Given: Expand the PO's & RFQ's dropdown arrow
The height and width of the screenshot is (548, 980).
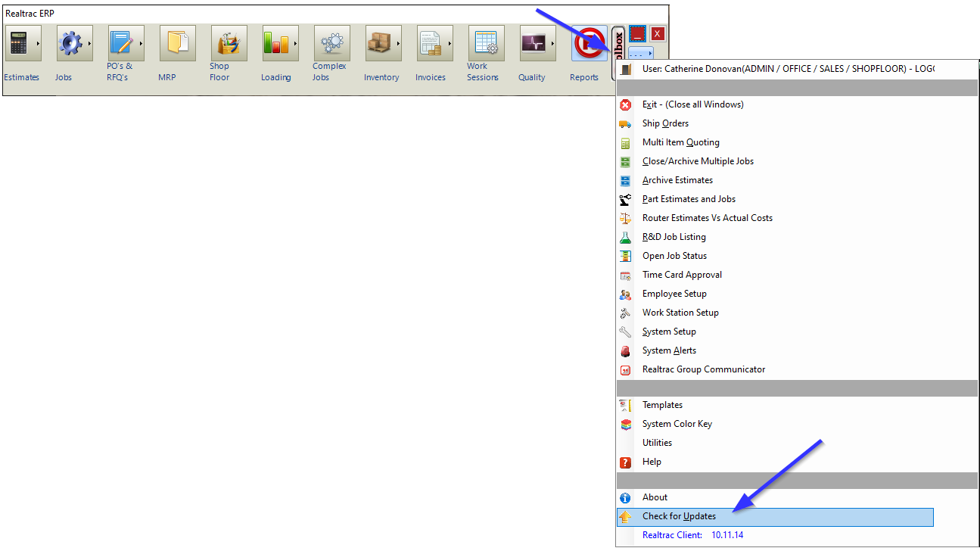Looking at the screenshot, I should pyautogui.click(x=139, y=43).
